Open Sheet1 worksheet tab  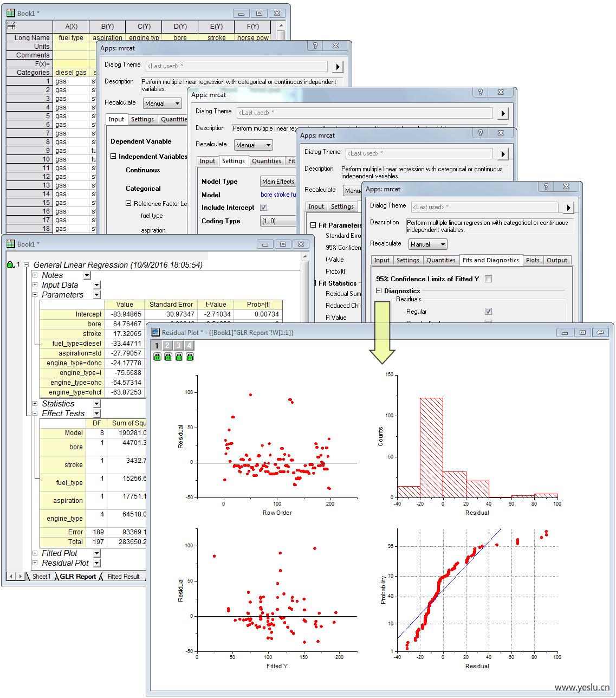point(41,577)
